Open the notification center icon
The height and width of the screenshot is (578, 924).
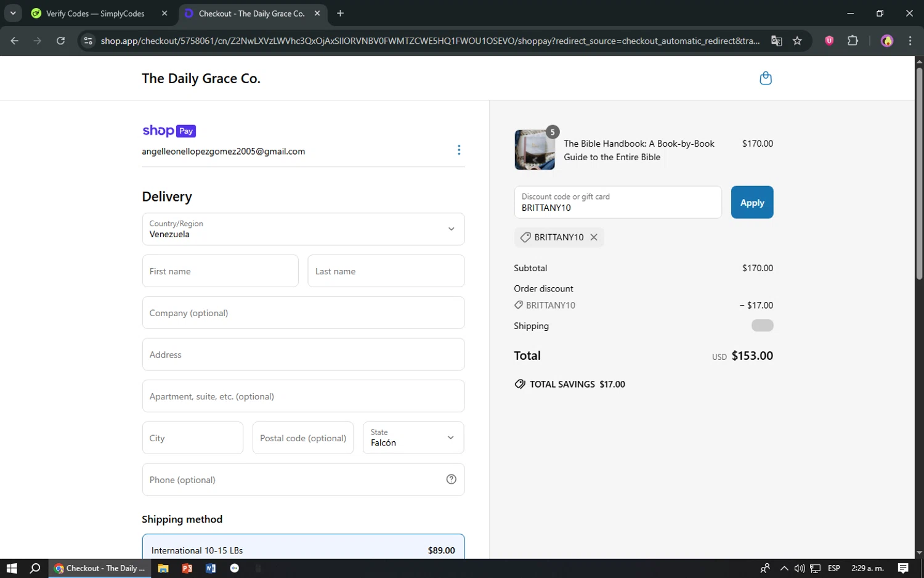[903, 568]
